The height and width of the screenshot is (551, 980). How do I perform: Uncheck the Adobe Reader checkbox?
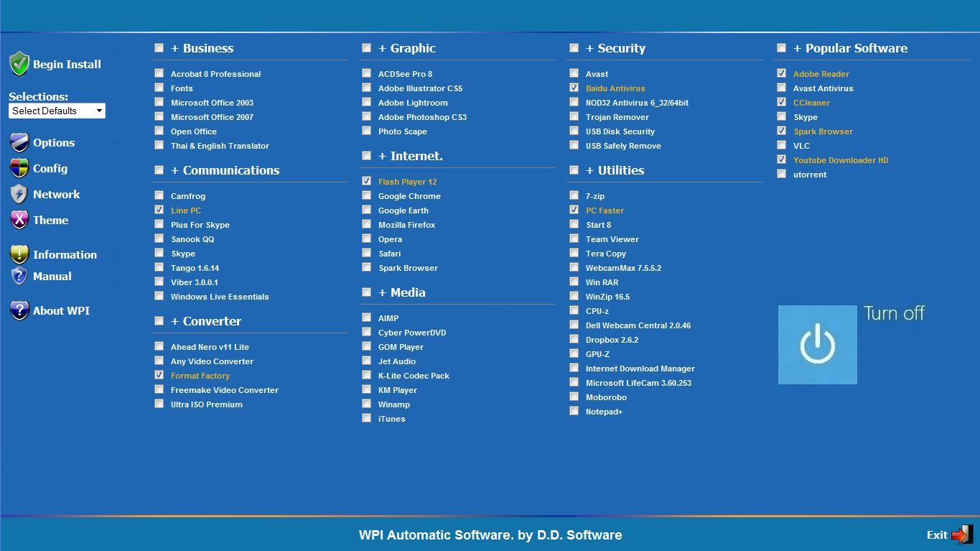click(x=782, y=73)
